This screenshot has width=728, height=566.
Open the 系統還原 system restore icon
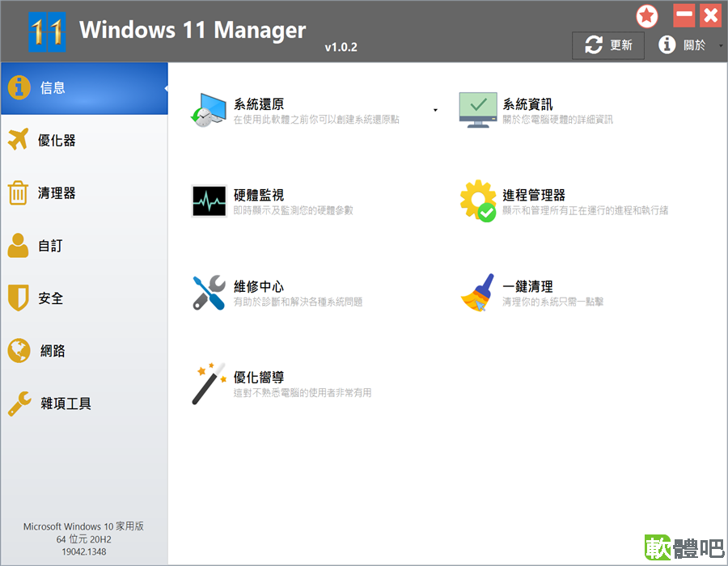tap(209, 110)
